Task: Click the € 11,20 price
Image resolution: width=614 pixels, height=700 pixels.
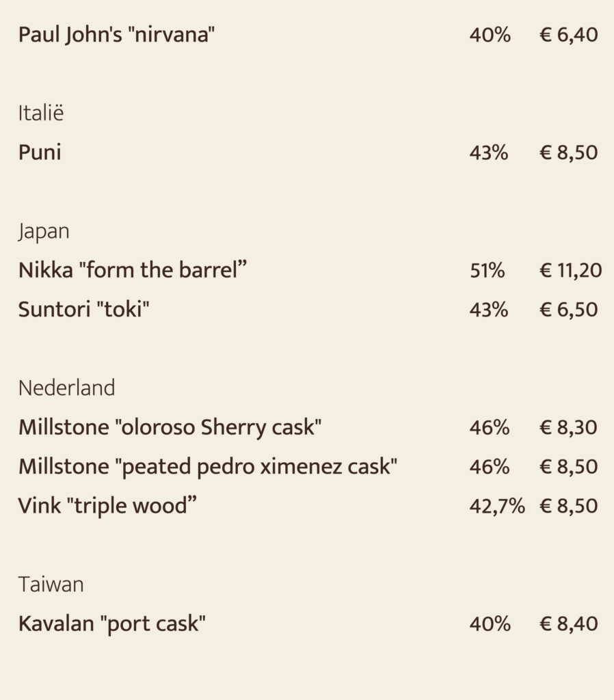Action: pos(571,271)
